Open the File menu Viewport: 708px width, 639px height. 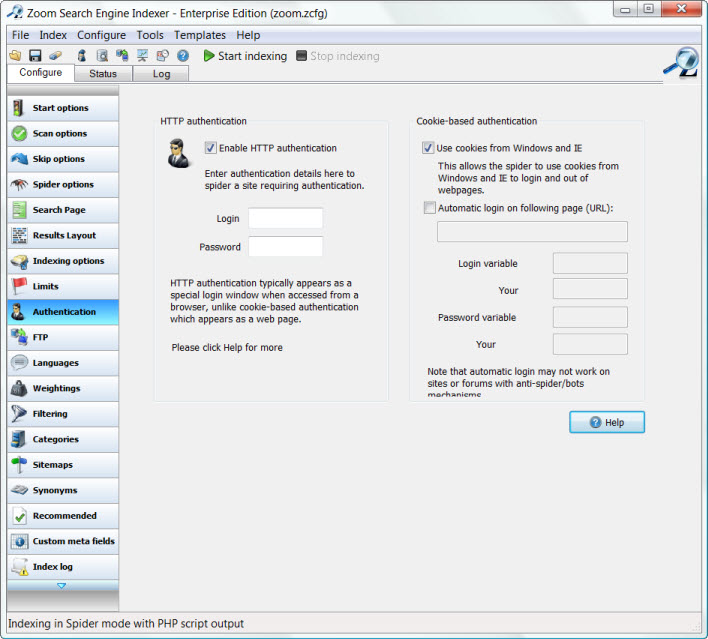click(20, 35)
